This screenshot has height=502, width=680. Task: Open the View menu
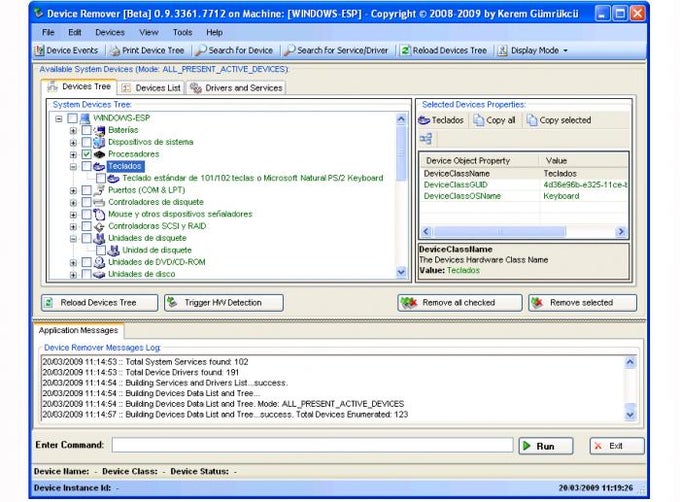click(x=148, y=33)
